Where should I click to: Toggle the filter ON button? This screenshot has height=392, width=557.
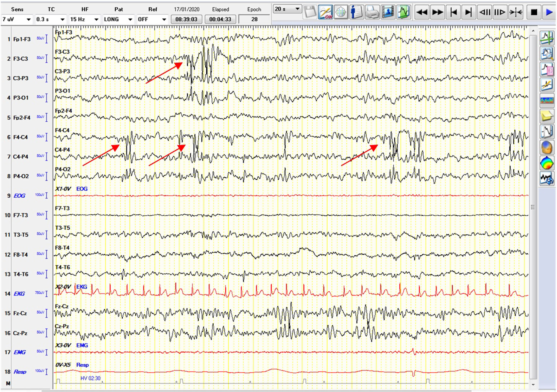pyautogui.click(x=325, y=12)
